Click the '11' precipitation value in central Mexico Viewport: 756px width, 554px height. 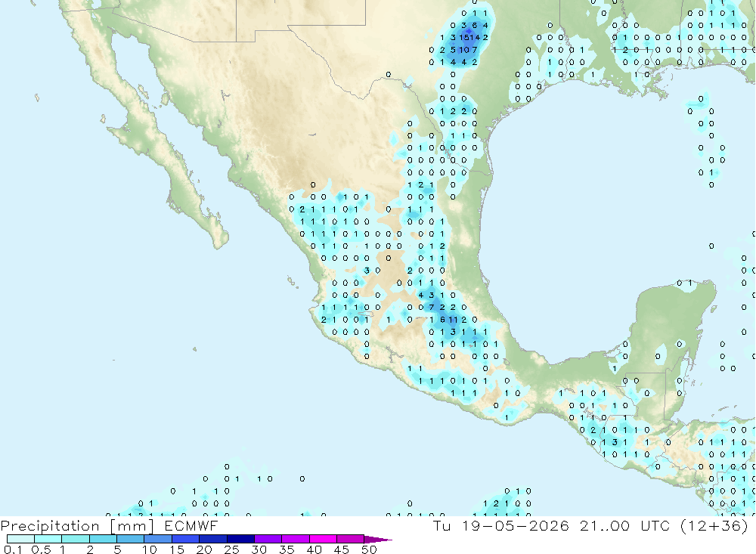(x=453, y=319)
